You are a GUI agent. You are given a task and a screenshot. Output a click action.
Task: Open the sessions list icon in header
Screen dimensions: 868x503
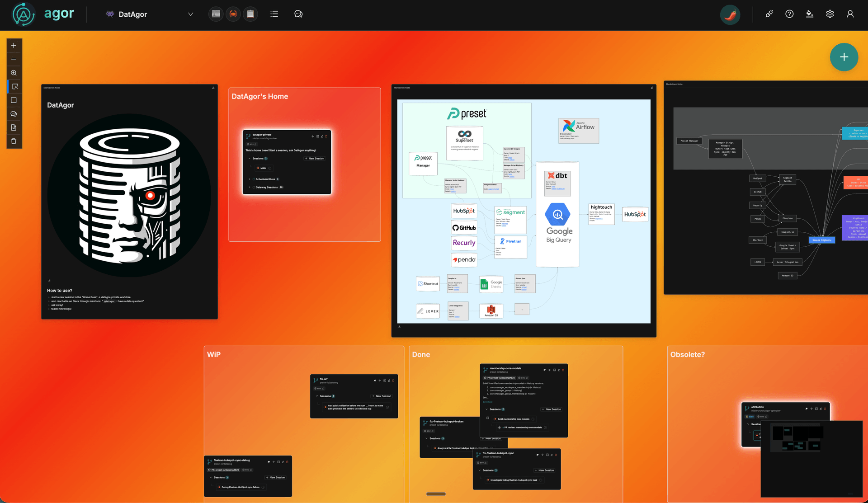pyautogui.click(x=274, y=14)
